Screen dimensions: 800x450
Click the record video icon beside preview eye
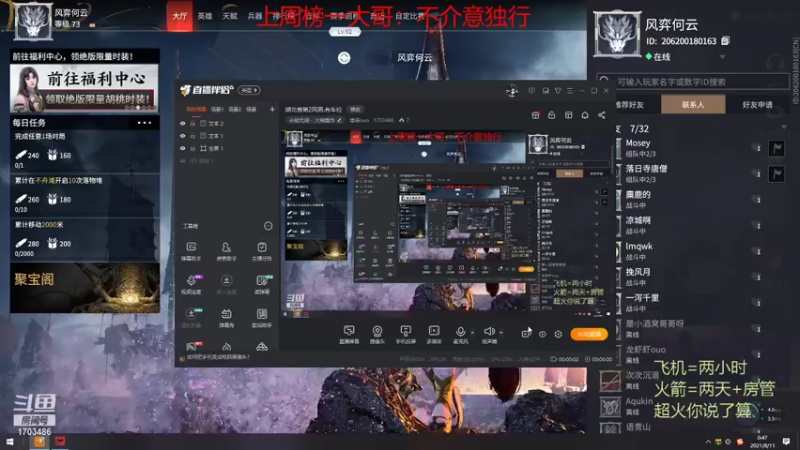[526, 334]
